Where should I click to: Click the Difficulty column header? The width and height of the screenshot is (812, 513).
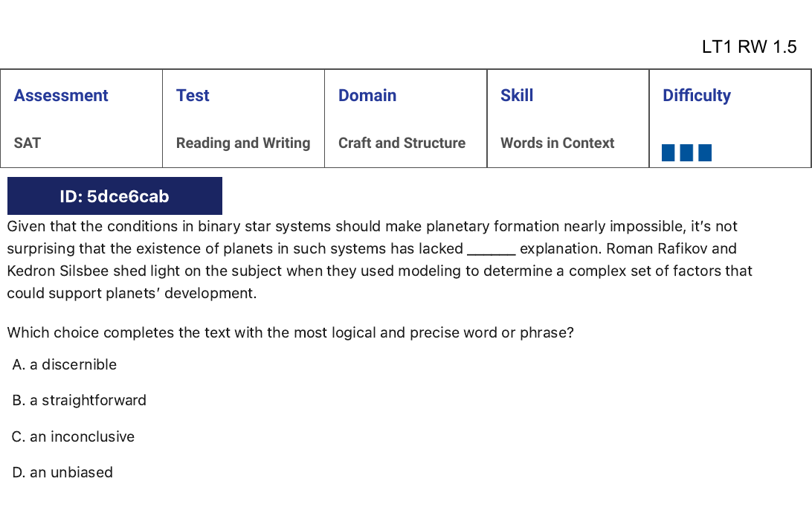click(697, 95)
